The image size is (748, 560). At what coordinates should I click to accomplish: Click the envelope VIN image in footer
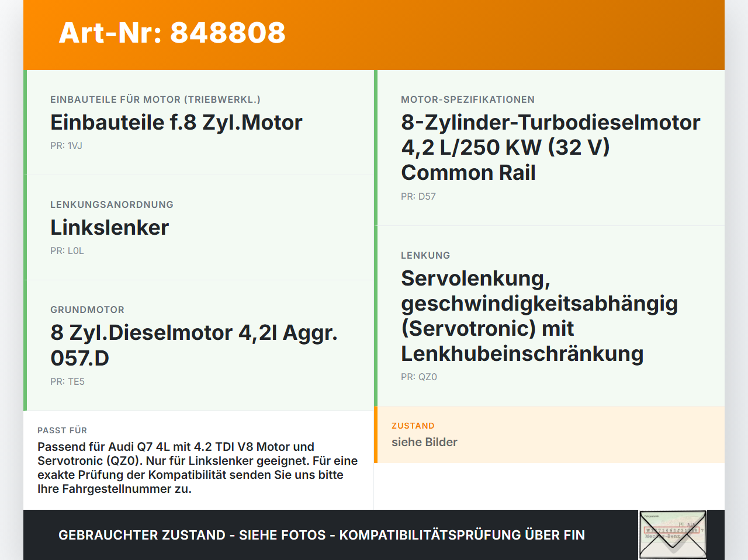673,535
